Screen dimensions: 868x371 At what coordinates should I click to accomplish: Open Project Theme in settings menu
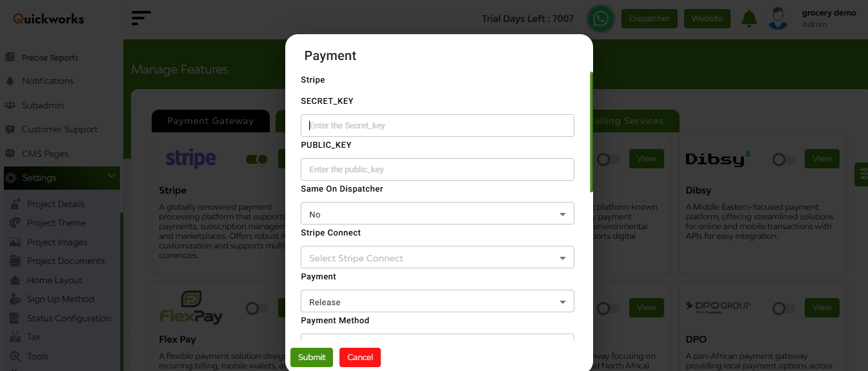click(x=56, y=223)
